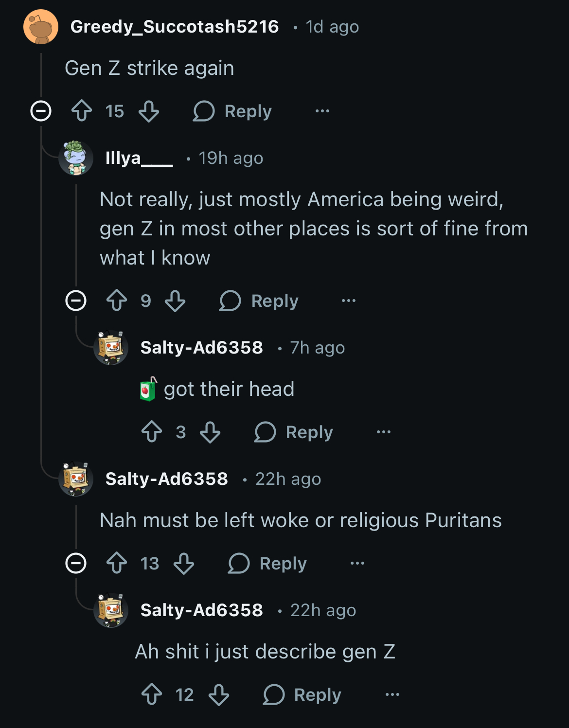Open more options on "got their head" comment
Image resolution: width=569 pixels, height=728 pixels.
384,432
